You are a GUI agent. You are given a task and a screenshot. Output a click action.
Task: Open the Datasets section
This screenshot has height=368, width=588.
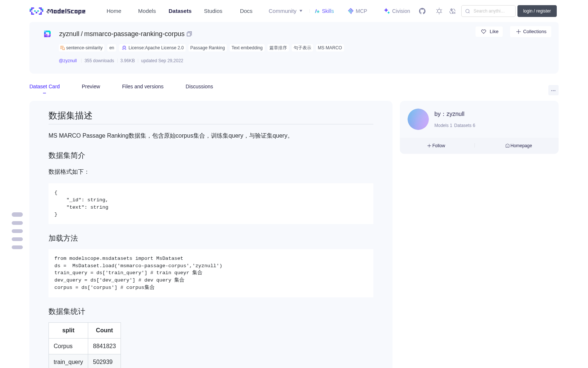(x=180, y=11)
